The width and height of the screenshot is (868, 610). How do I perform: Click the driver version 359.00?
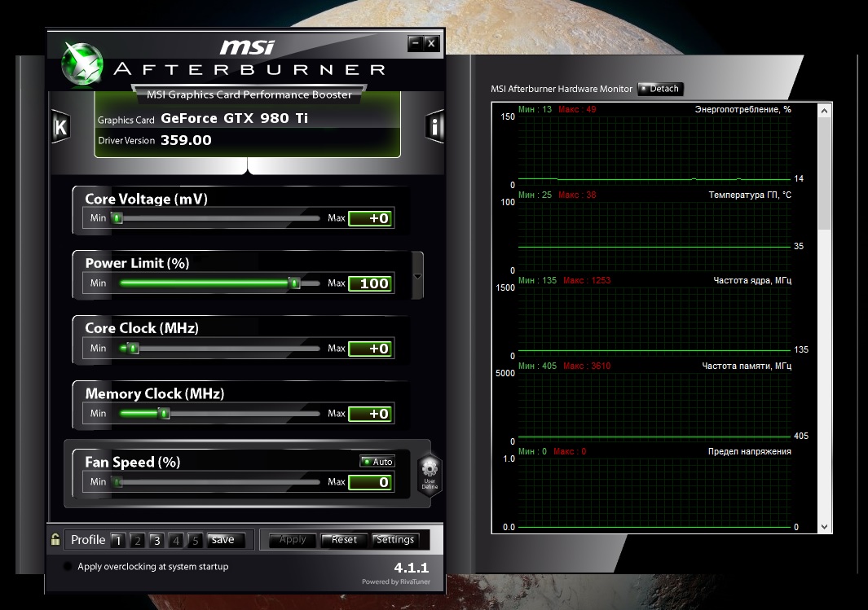click(x=186, y=140)
